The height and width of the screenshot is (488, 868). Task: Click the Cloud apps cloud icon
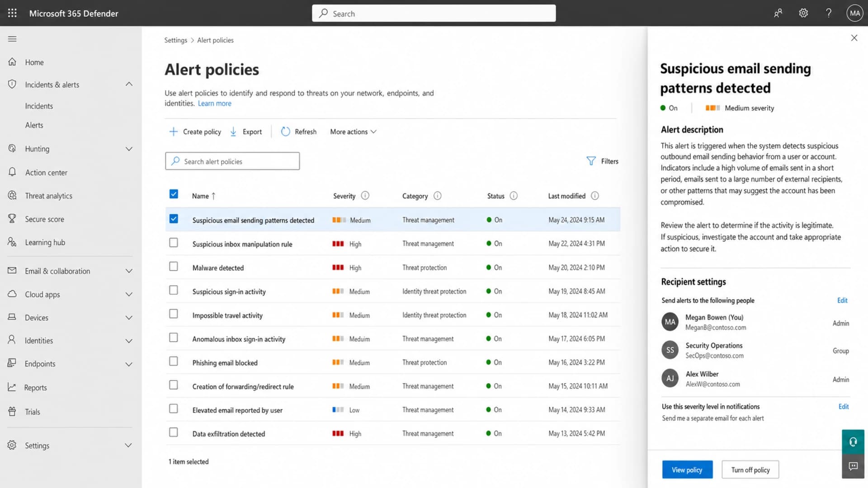coord(12,294)
